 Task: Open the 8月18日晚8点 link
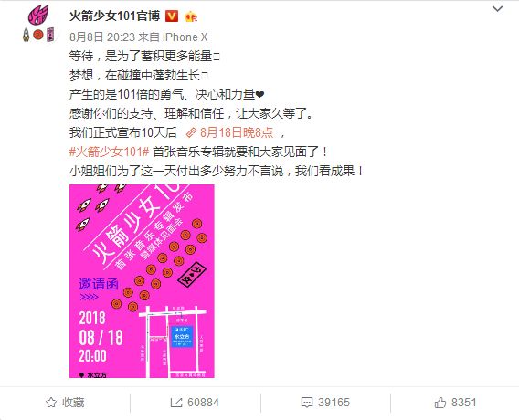pos(229,132)
